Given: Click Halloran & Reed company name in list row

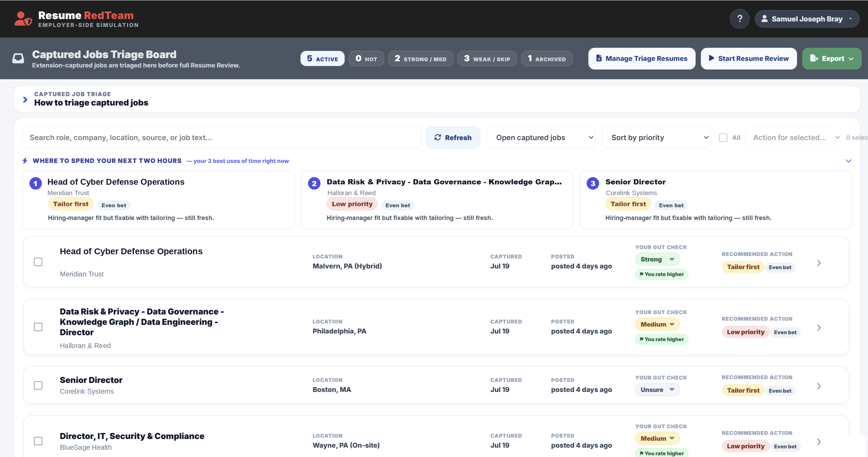Looking at the screenshot, I should tap(85, 346).
